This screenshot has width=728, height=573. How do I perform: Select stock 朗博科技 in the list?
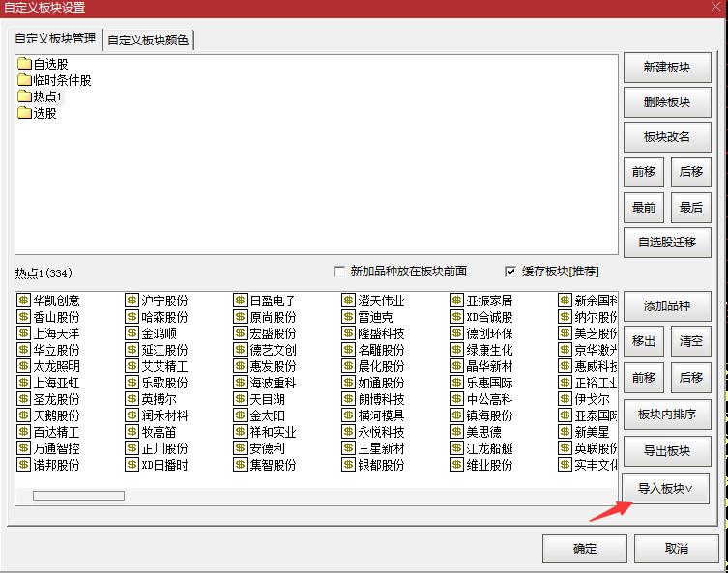click(381, 399)
